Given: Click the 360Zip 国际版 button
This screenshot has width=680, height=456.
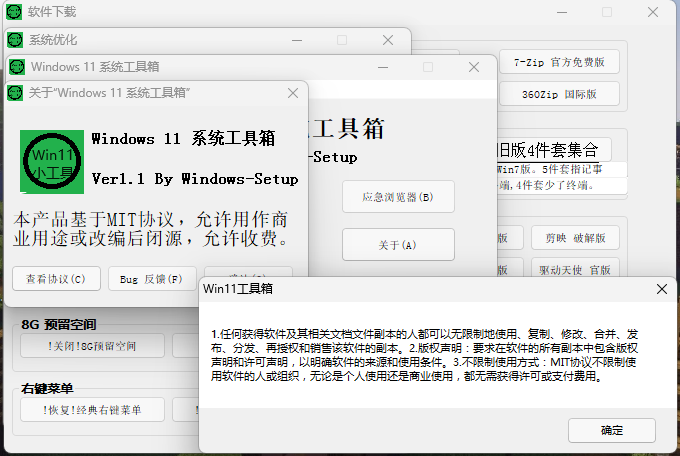Looking at the screenshot, I should (x=559, y=94).
